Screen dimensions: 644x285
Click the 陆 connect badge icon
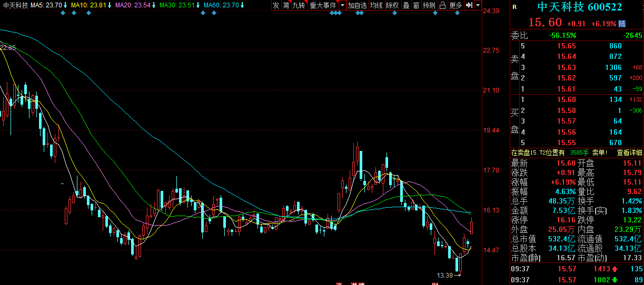pos(622,23)
